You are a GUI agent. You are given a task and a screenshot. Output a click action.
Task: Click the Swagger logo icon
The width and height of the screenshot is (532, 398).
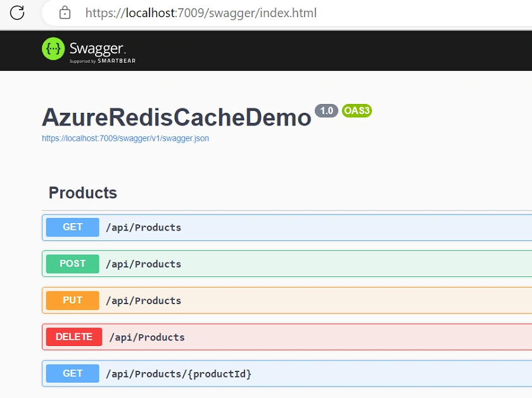click(x=53, y=49)
